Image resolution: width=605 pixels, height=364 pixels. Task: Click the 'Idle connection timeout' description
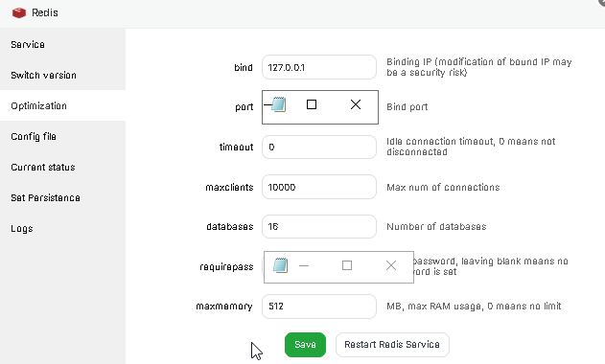pos(471,147)
